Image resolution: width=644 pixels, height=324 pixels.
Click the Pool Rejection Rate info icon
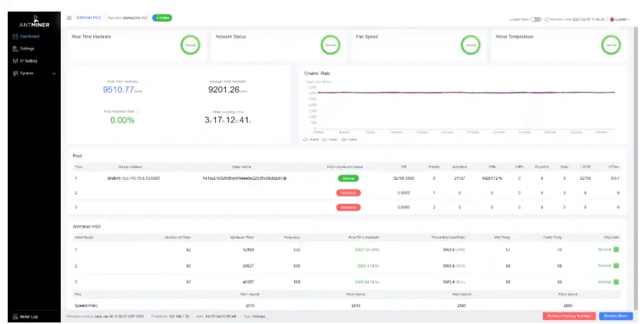click(138, 112)
